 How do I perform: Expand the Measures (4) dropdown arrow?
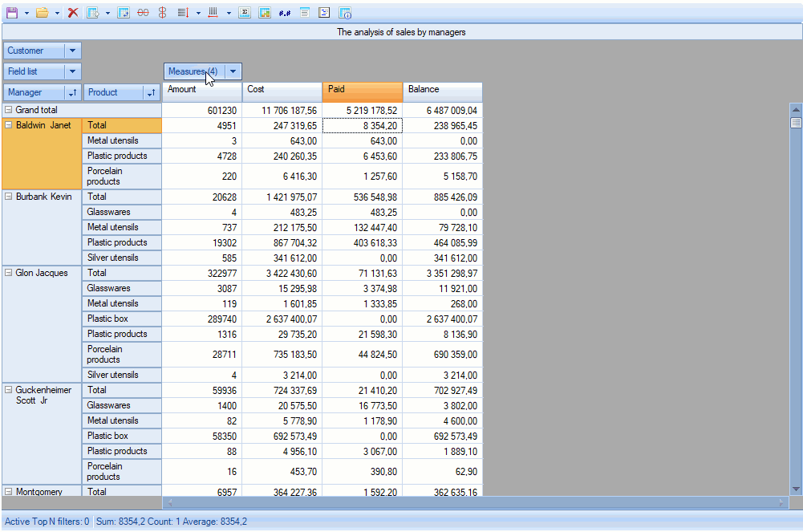[233, 71]
